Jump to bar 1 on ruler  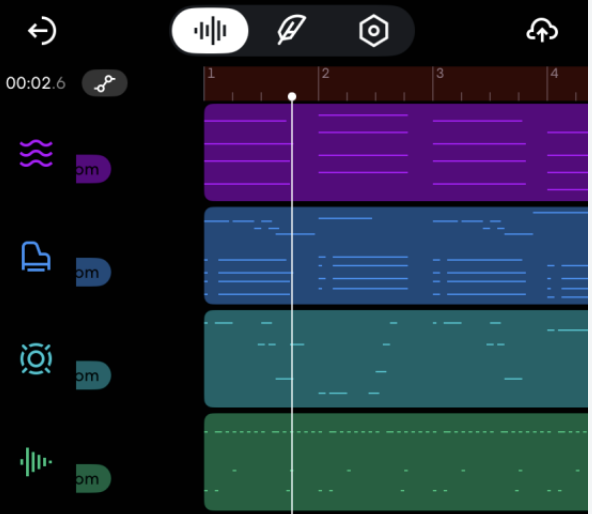pyautogui.click(x=211, y=74)
